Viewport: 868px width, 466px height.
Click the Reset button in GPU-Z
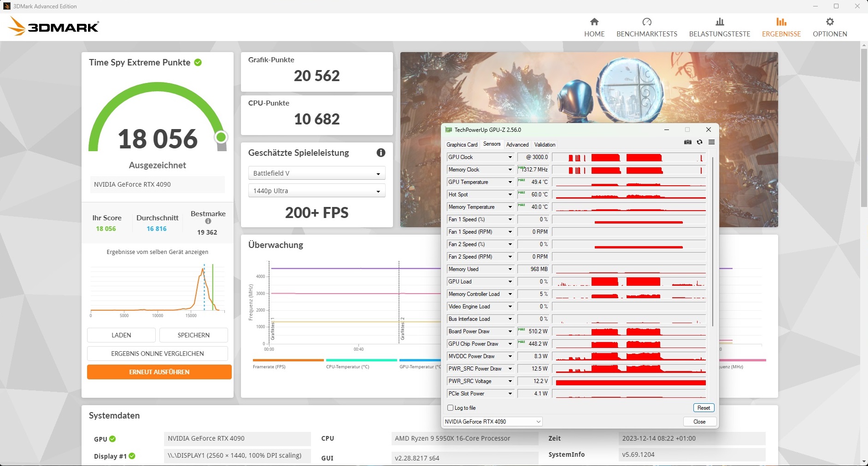click(x=704, y=408)
